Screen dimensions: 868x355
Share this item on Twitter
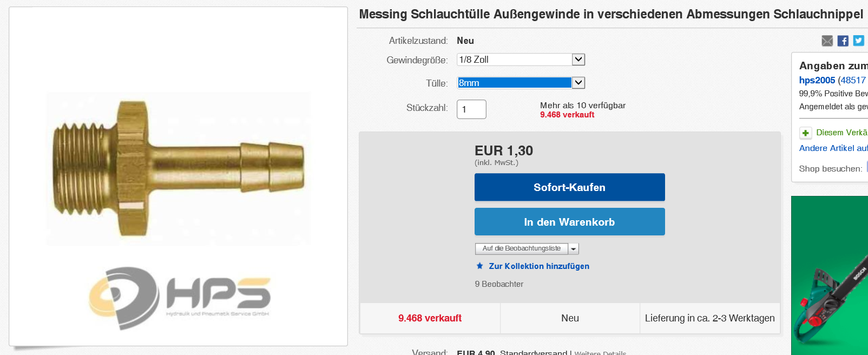click(858, 41)
